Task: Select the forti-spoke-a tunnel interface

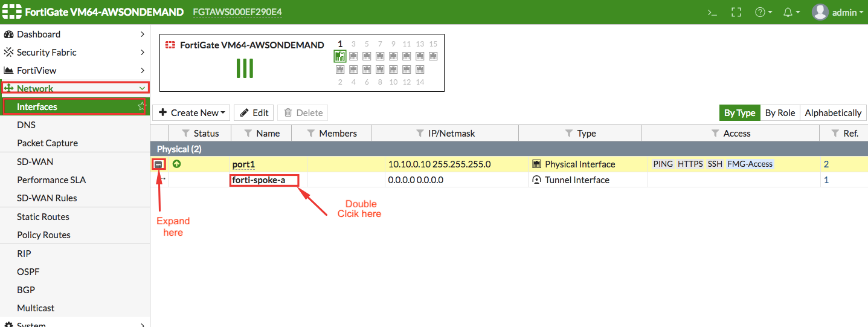Action: pyautogui.click(x=259, y=180)
